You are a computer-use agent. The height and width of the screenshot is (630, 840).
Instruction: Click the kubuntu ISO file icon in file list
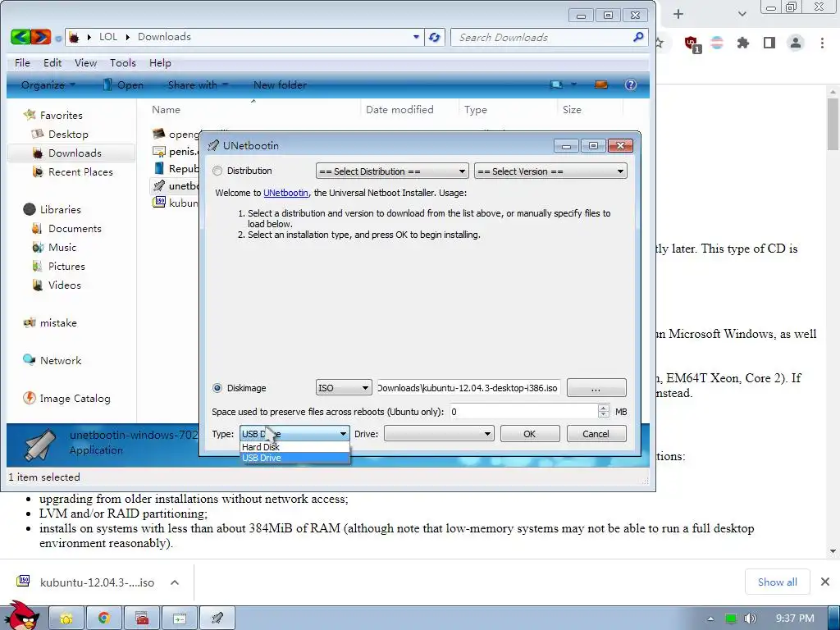pyautogui.click(x=159, y=203)
